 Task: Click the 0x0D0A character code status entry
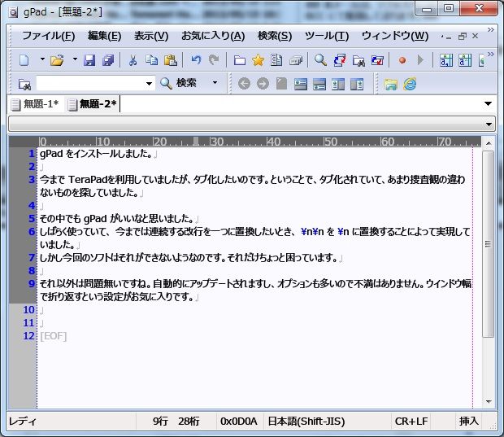point(239,422)
